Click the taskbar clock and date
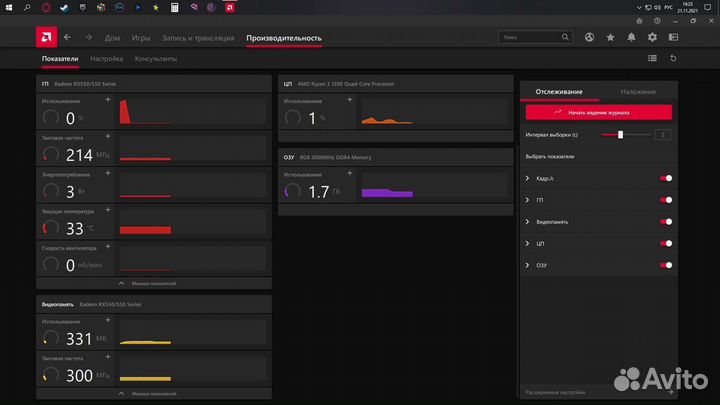 [x=687, y=7]
